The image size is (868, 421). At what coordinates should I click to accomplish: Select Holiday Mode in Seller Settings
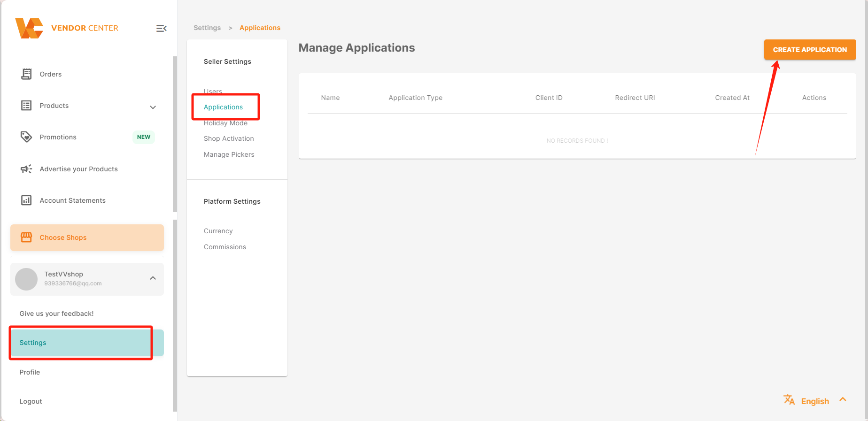point(225,123)
